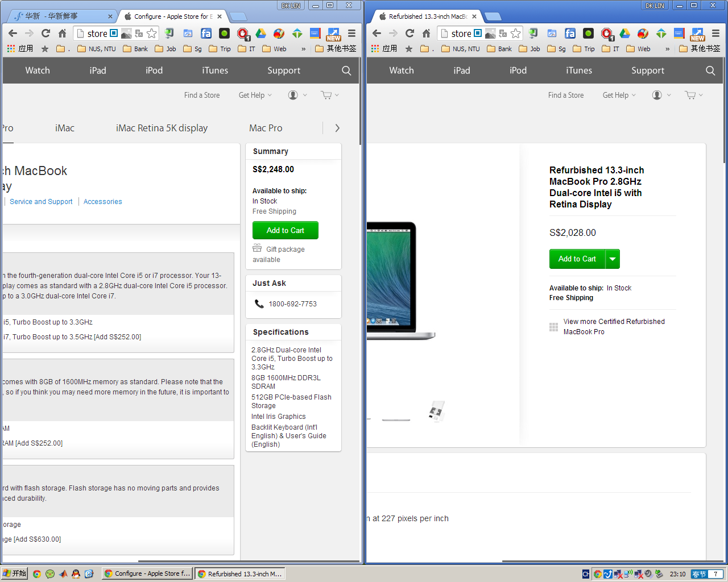This screenshot has height=582, width=728.
Task: Click the Apps grid icon in the left window's bookmarks bar
Action: pyautogui.click(x=11, y=49)
